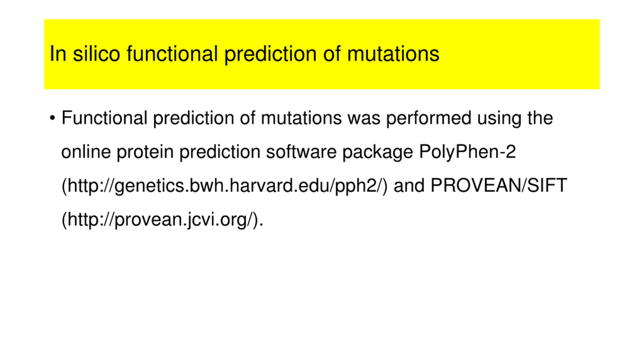The image size is (644, 362).
Task: Click the word "protein" in second line
Action: (145, 152)
